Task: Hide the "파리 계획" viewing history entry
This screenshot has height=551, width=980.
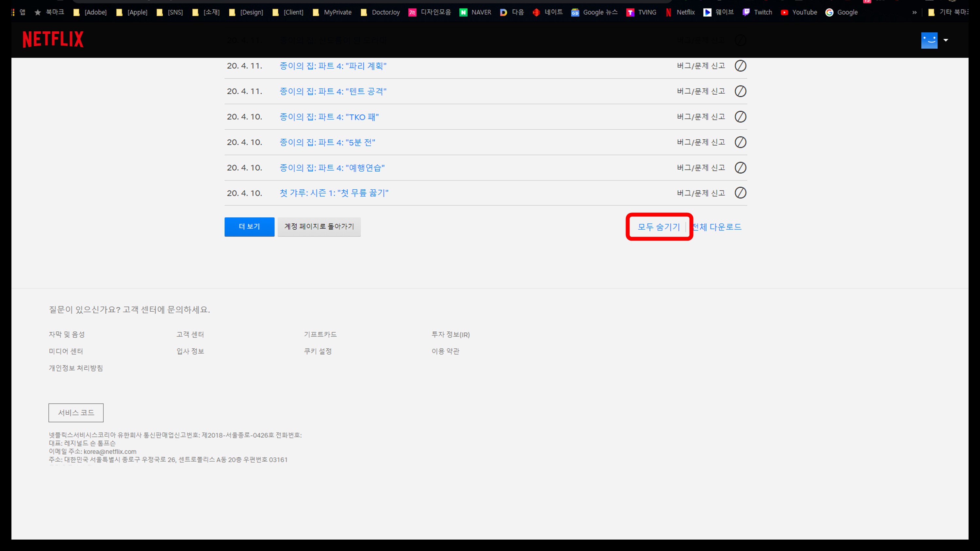Action: (740, 66)
